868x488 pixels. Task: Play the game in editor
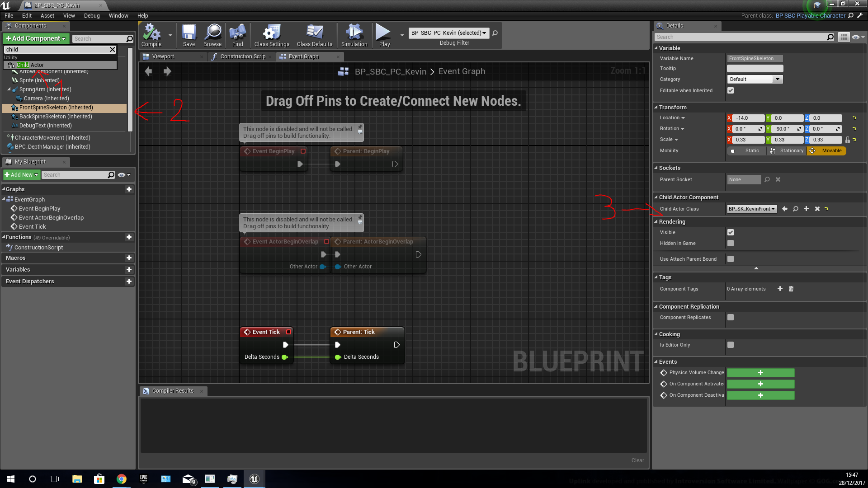pyautogui.click(x=384, y=35)
